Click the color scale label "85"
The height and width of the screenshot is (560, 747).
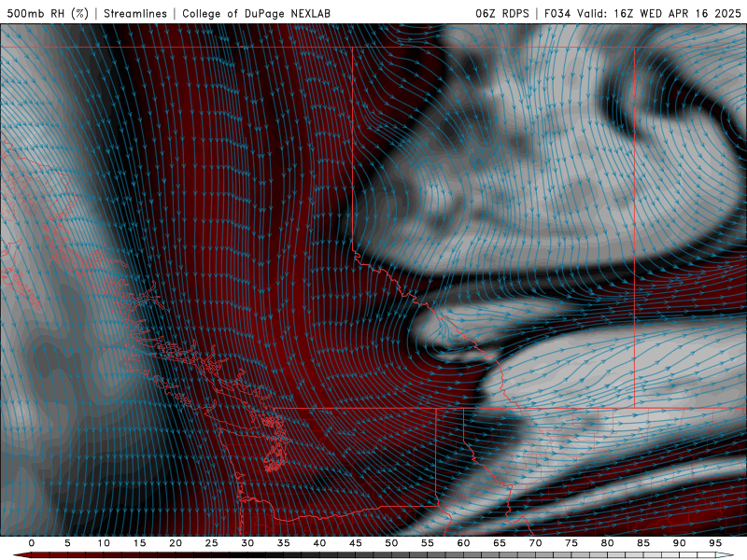pyautogui.click(x=643, y=543)
